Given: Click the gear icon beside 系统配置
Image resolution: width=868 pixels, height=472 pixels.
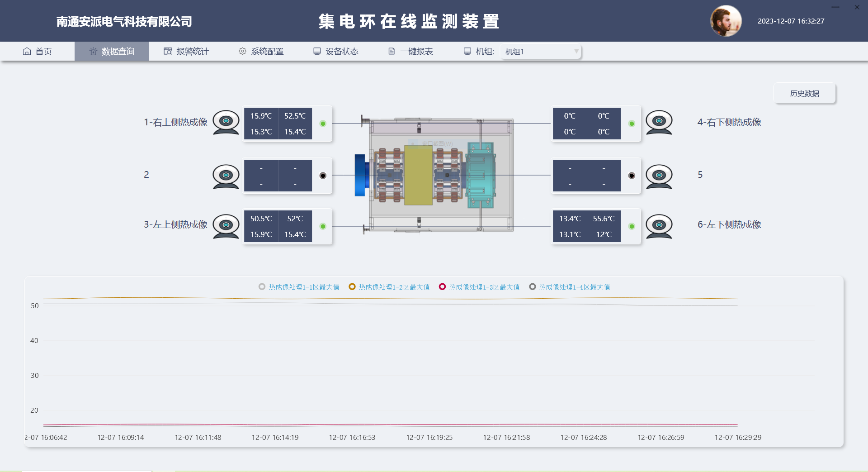Looking at the screenshot, I should point(242,51).
